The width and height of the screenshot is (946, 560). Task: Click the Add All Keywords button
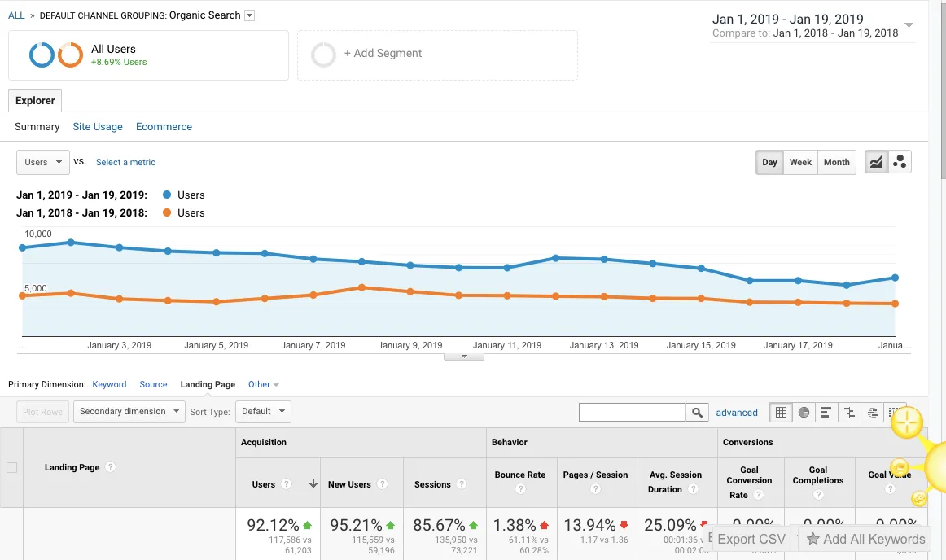[865, 539]
